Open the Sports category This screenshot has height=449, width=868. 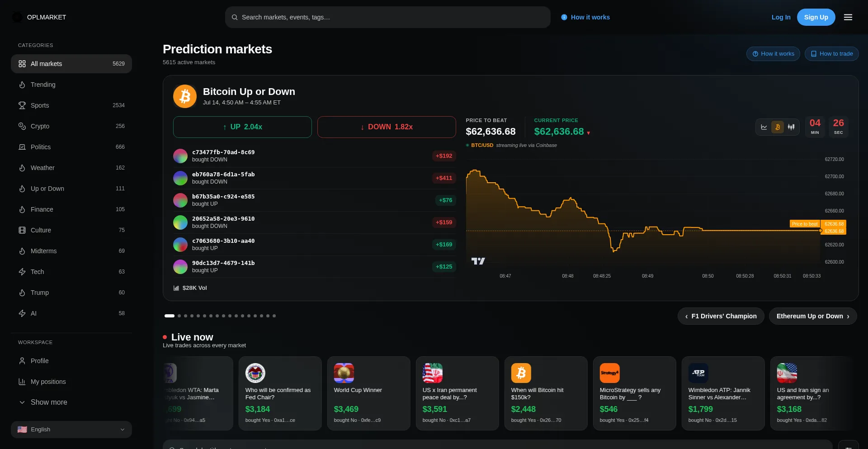coord(71,105)
